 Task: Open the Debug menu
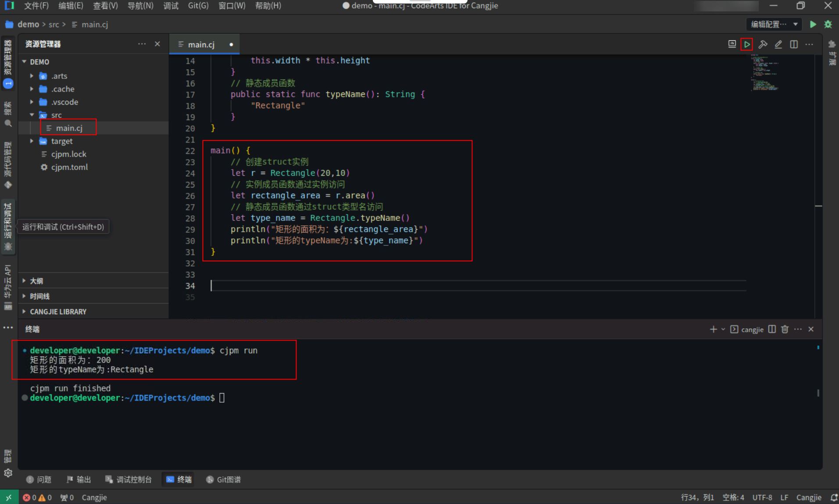(171, 6)
